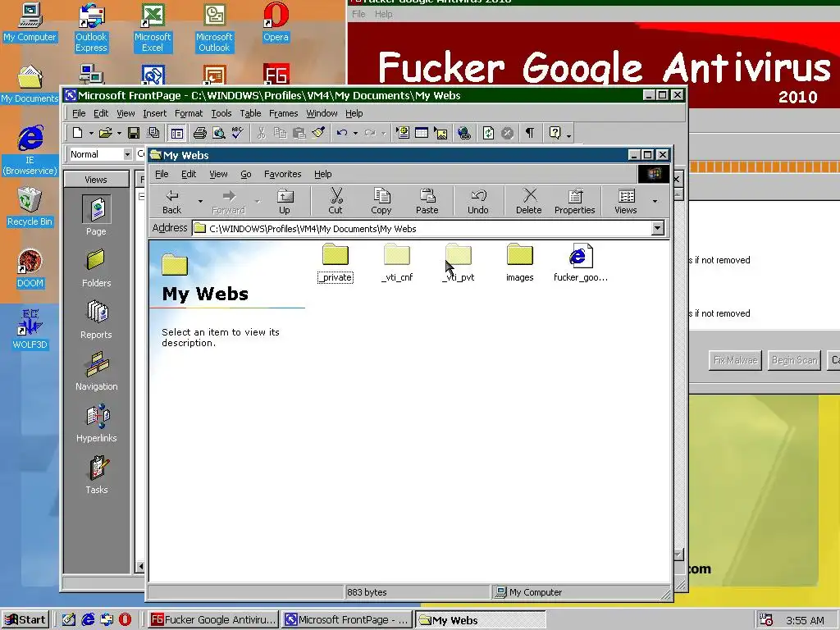This screenshot has height=630, width=840.
Task: Click the Insert Table icon in FrontPage
Action: coord(422,132)
